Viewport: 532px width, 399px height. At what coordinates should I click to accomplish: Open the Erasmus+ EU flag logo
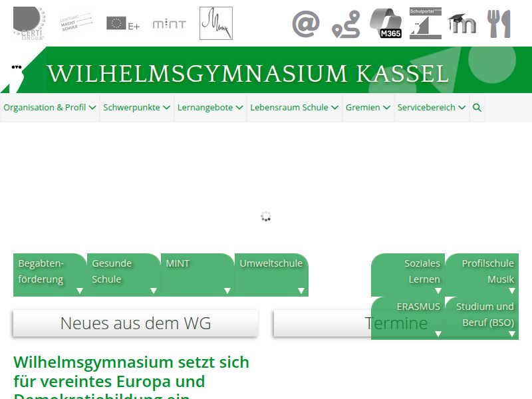click(123, 23)
